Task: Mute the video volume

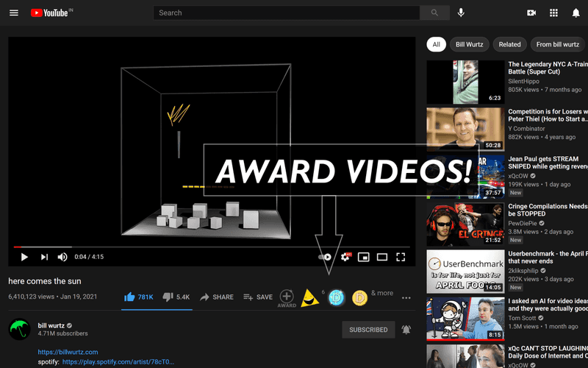Action: click(x=62, y=257)
